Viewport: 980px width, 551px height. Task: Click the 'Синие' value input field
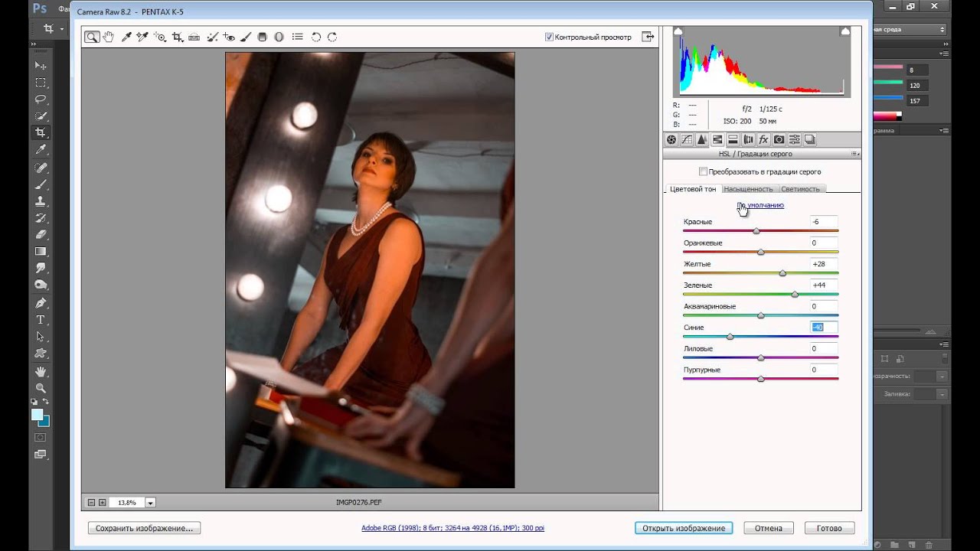coord(824,327)
